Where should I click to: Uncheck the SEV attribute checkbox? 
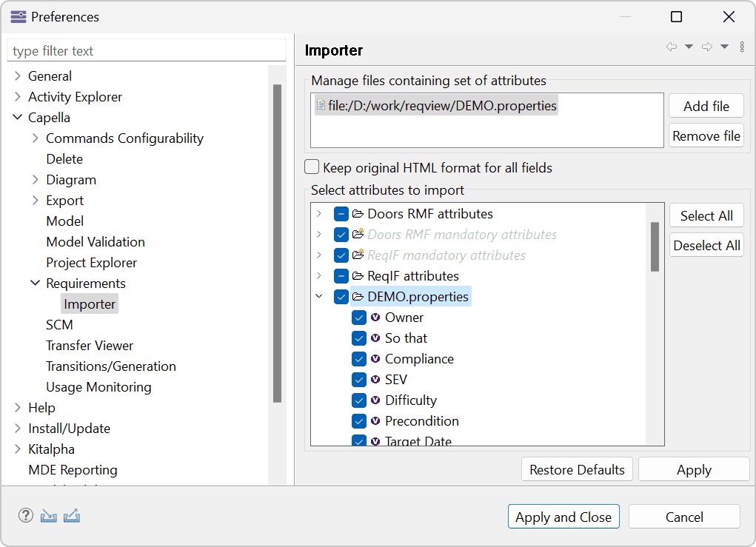(x=358, y=379)
